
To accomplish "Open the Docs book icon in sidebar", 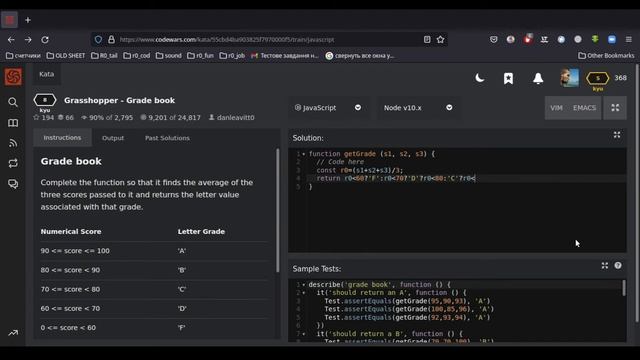I will coord(13,123).
